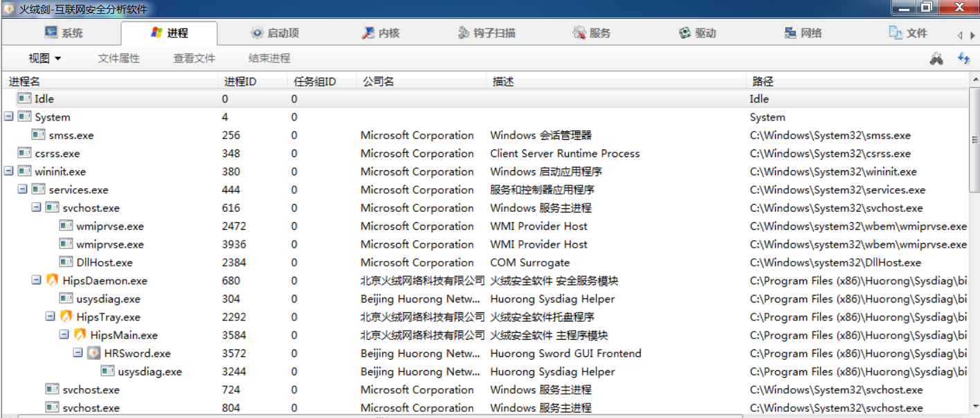Screen dimensions: 980x418
Task: Click the svchost.exe 804 process icon
Action: tap(52, 408)
